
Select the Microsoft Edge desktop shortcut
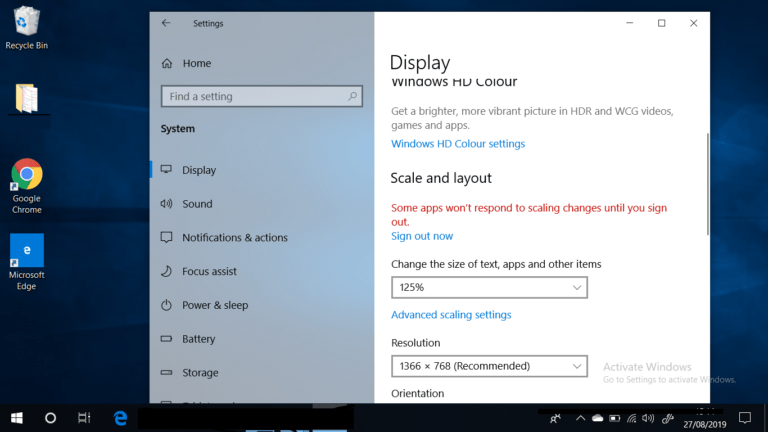click(x=26, y=262)
